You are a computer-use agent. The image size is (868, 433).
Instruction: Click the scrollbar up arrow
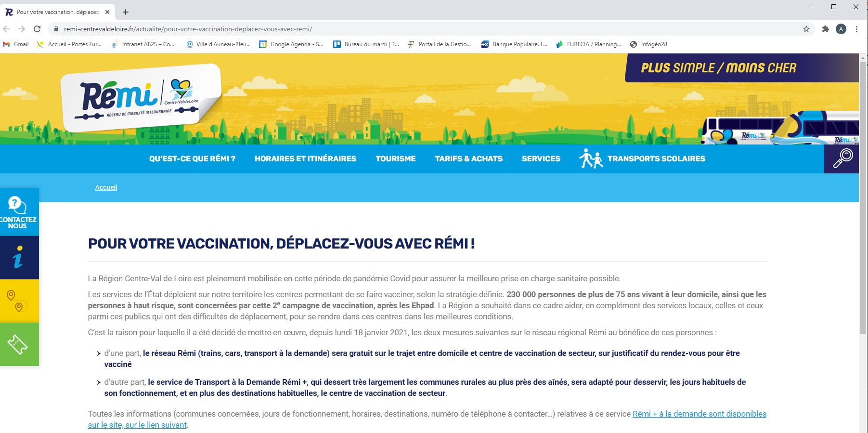pos(863,57)
